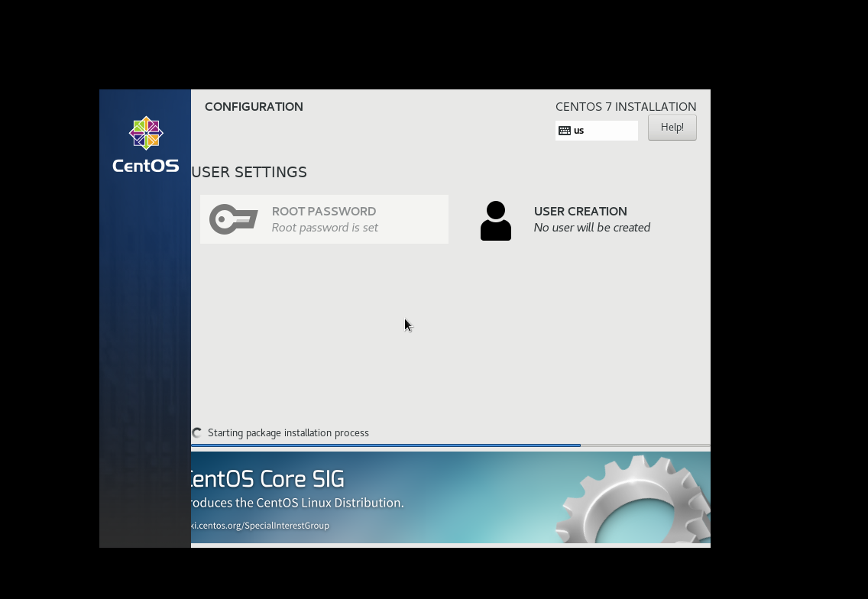The height and width of the screenshot is (599, 868).
Task: Click the 'Root password is set' text
Action: click(x=325, y=228)
